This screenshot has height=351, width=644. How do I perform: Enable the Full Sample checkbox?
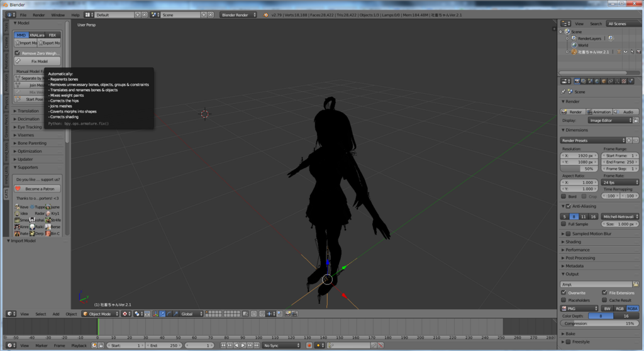(563, 224)
